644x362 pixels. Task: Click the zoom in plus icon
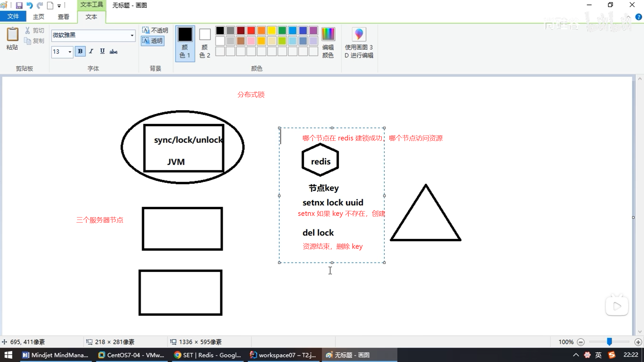coord(638,342)
